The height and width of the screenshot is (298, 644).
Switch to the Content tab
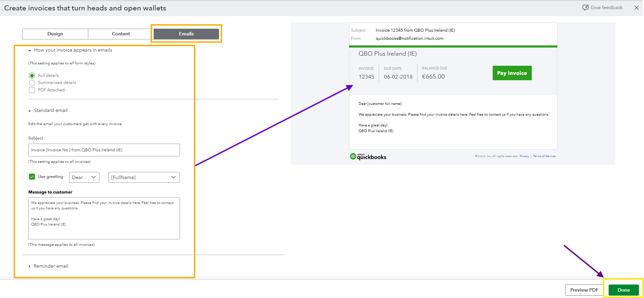coord(121,34)
